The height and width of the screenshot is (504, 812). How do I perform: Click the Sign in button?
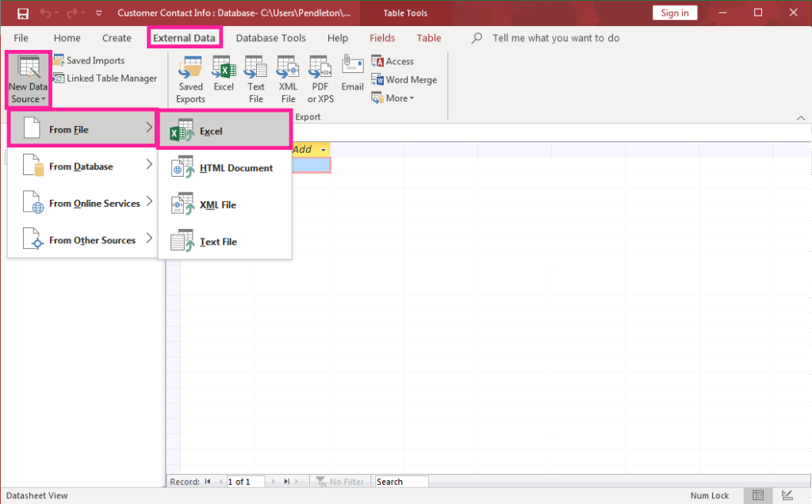[674, 12]
